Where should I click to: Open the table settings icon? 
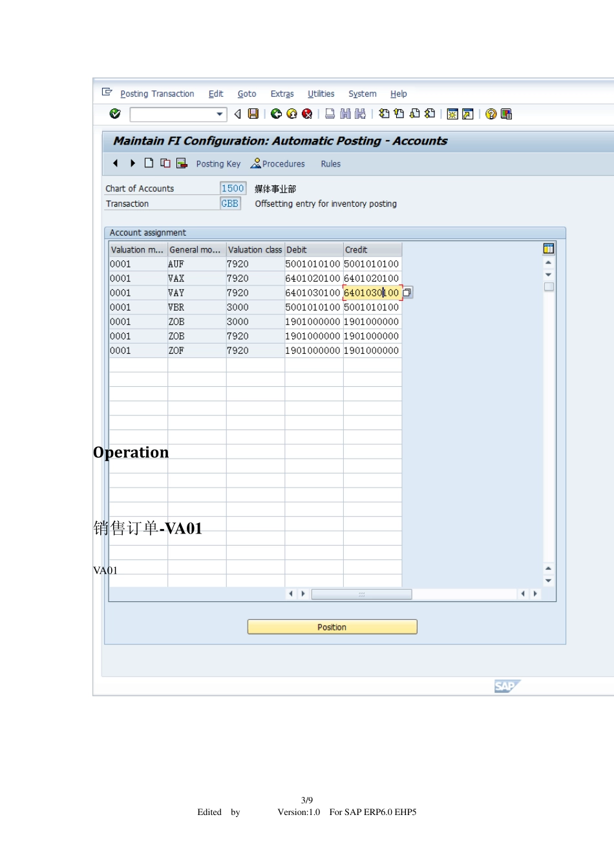click(549, 249)
